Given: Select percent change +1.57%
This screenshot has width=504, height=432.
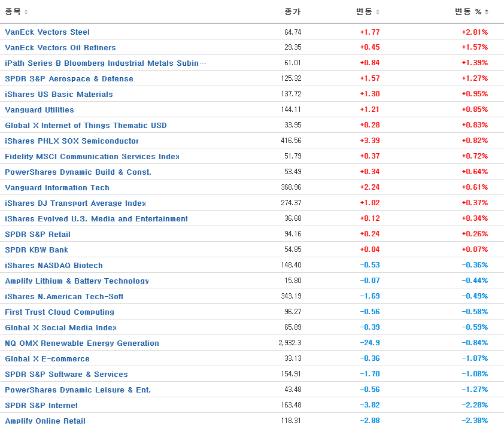Looking at the screenshot, I should 475,47.
